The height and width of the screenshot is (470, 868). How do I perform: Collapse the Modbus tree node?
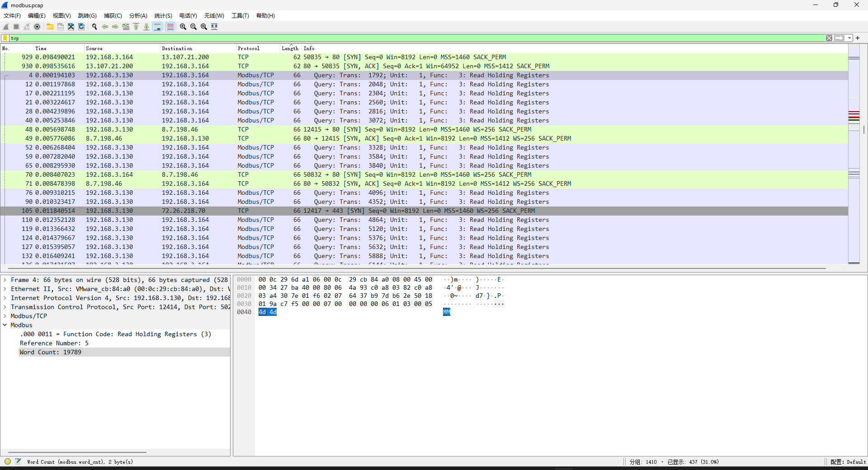[5, 325]
